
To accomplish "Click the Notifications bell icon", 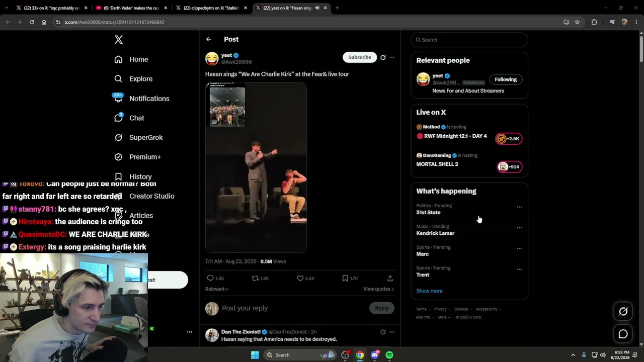I will coord(118,98).
